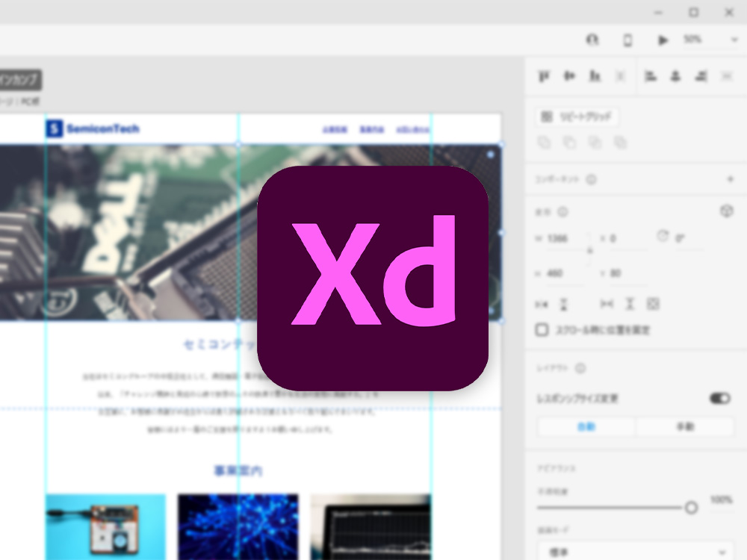Flip selection vertically

[x=563, y=305]
